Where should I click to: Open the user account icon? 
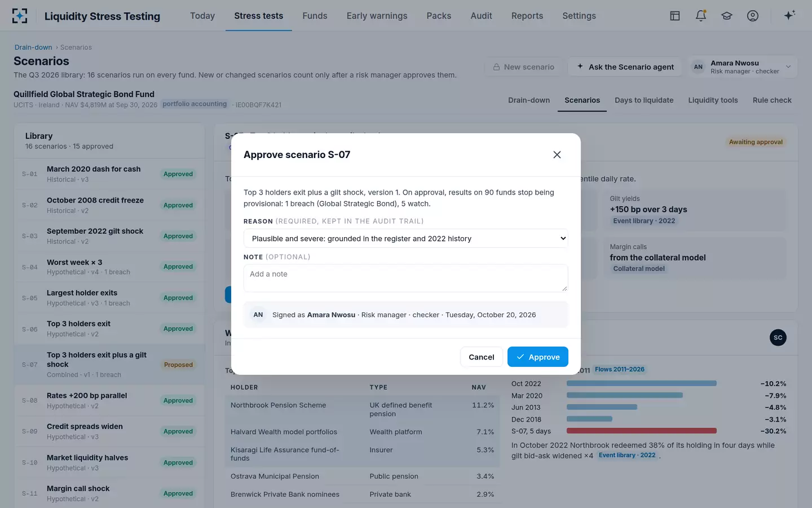coord(753,16)
